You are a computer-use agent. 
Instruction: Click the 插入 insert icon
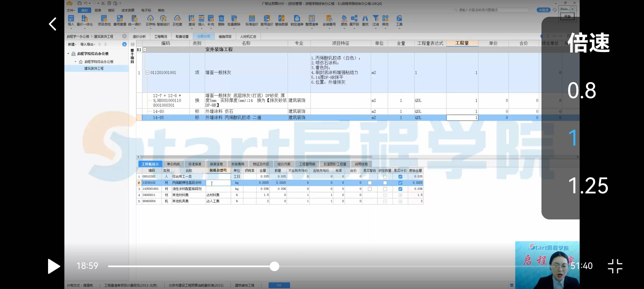[201, 20]
